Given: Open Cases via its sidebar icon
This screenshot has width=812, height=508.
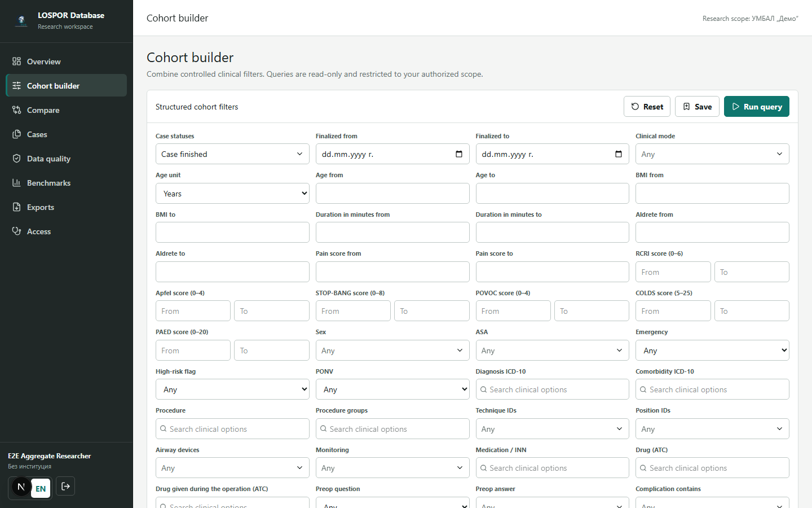Looking at the screenshot, I should [17, 134].
